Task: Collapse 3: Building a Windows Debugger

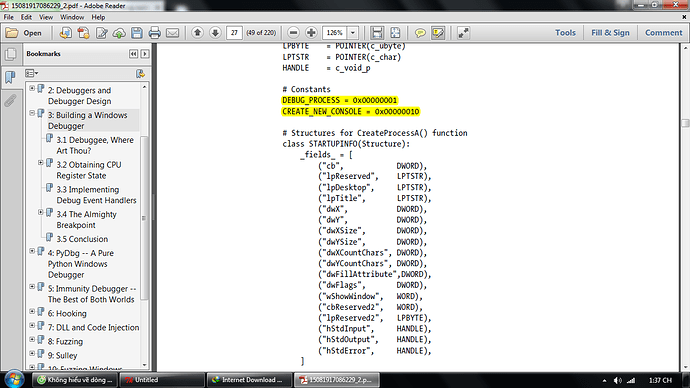Action: coord(32,113)
